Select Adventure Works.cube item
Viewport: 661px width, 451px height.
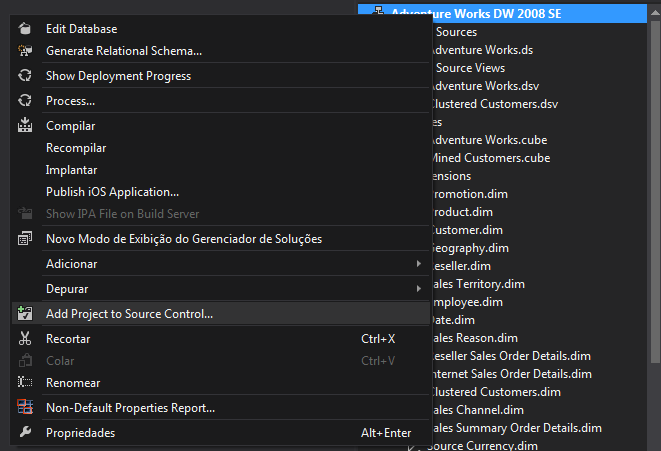click(489, 140)
